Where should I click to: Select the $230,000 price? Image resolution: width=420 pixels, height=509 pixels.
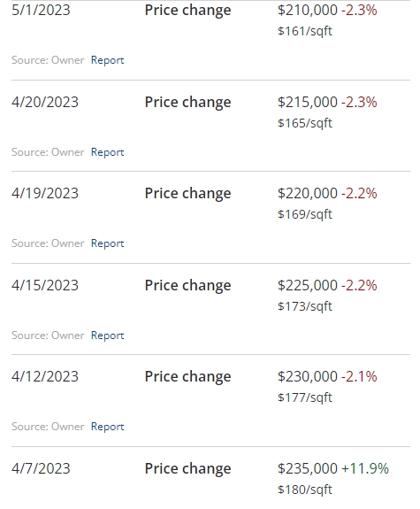pos(308,376)
